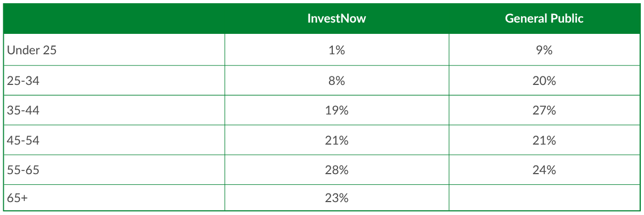Click the 8% InvestNow cell
The height and width of the screenshot is (215, 644).
pyautogui.click(x=336, y=81)
